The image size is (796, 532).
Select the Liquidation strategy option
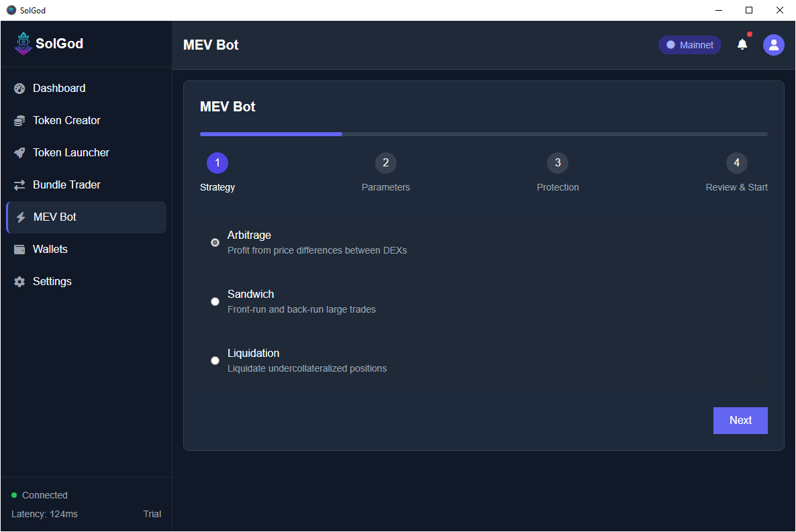point(215,360)
